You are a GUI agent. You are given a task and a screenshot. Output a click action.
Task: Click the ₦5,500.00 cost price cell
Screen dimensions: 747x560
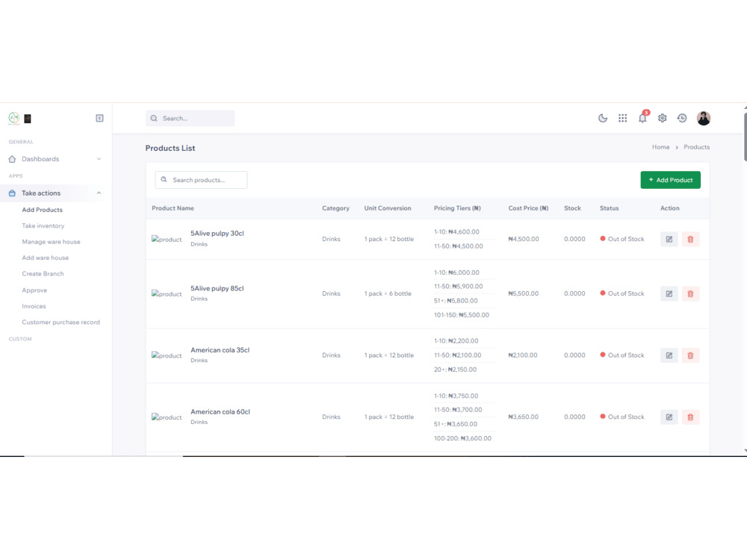click(523, 293)
